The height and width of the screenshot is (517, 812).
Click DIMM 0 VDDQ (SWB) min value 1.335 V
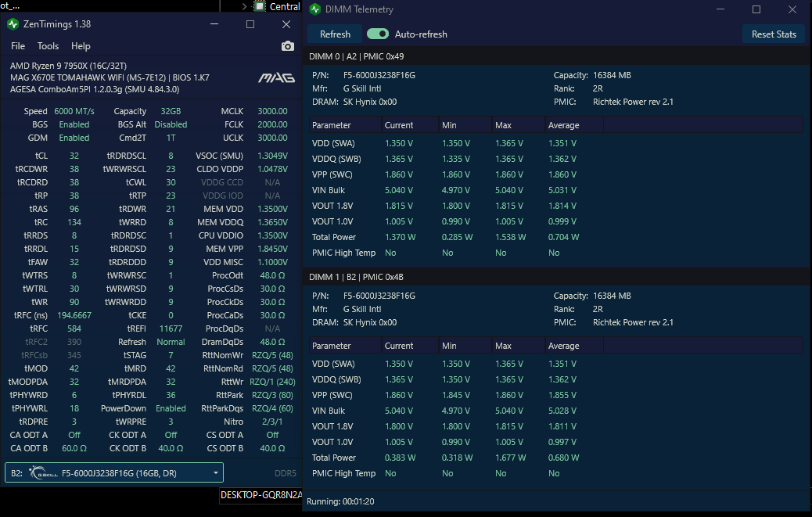456,159
